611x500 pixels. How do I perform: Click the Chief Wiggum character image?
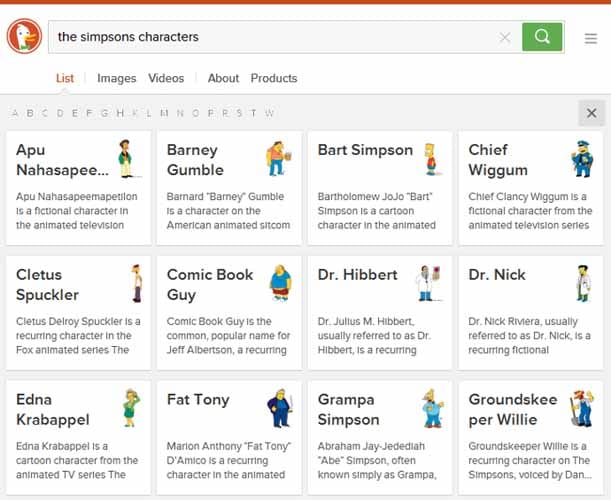(x=582, y=159)
